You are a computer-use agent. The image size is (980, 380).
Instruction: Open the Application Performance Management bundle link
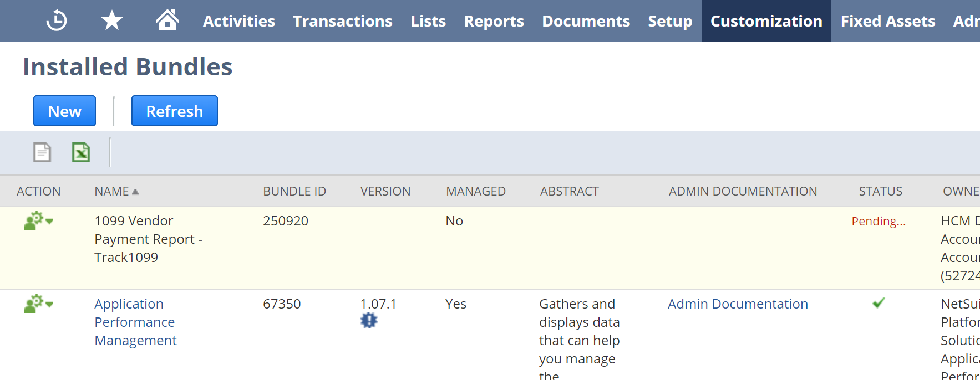click(x=135, y=322)
